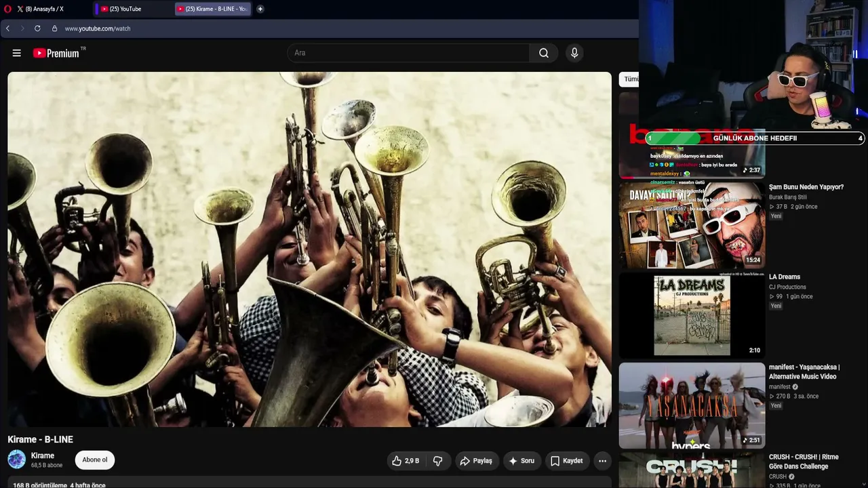868x488 pixels.
Task: Save the video with Kaydet
Action: pos(566,461)
